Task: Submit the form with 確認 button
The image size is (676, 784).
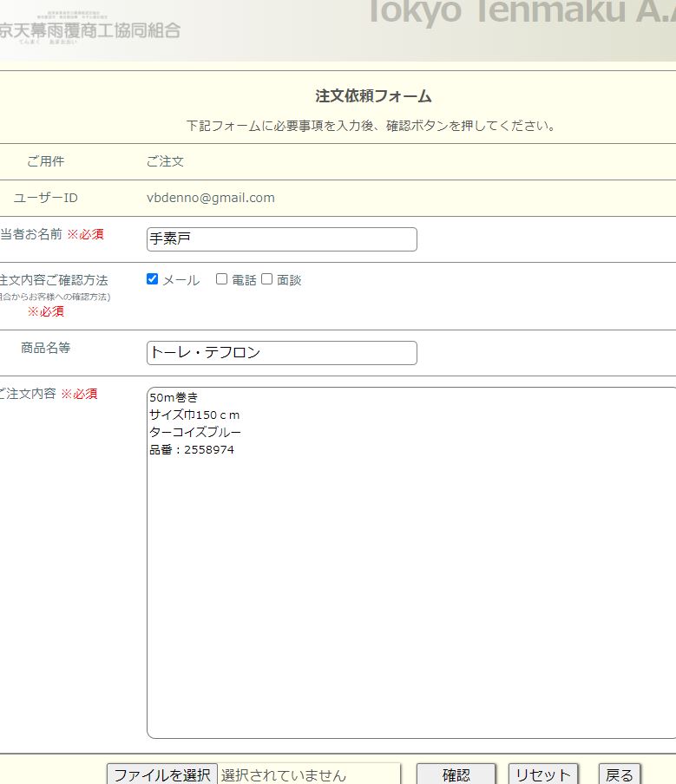Action: coord(456,774)
